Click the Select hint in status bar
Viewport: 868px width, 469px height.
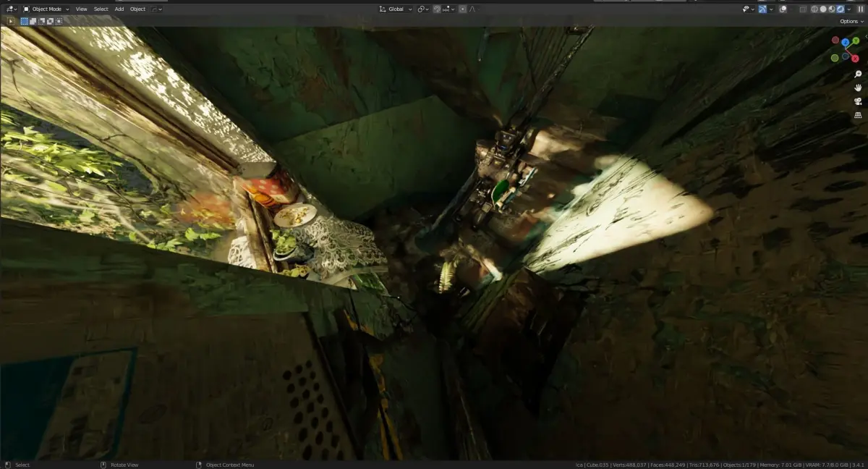[x=22, y=465]
